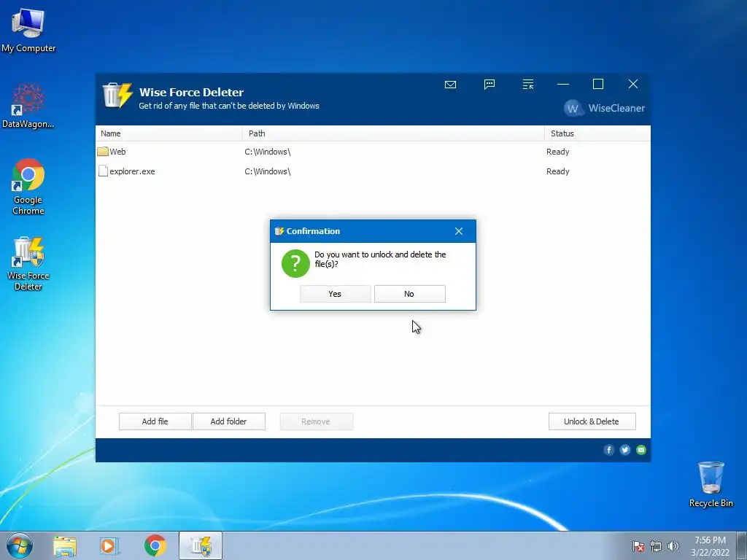Open Google Chrome desktop shortcut

(28, 187)
